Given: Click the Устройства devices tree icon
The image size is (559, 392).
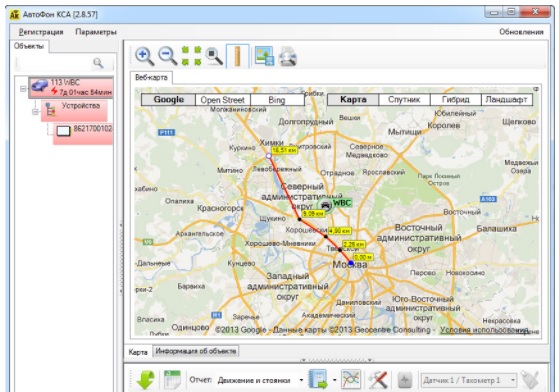Looking at the screenshot, I should 50,110.
